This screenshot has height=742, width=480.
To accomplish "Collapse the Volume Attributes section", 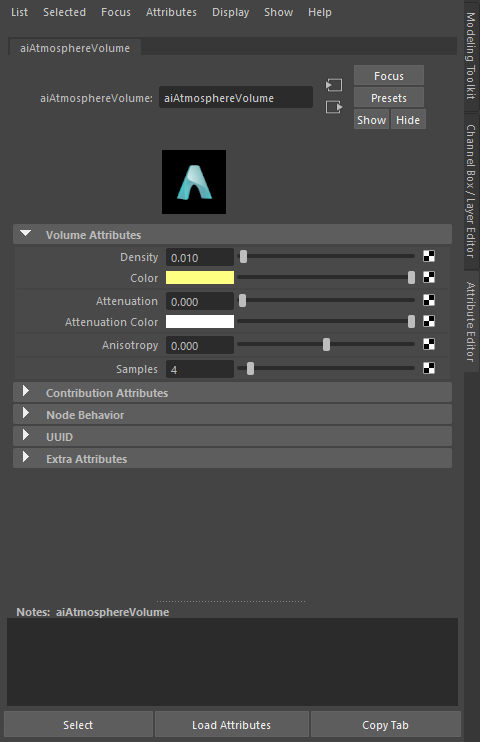I will [x=26, y=234].
